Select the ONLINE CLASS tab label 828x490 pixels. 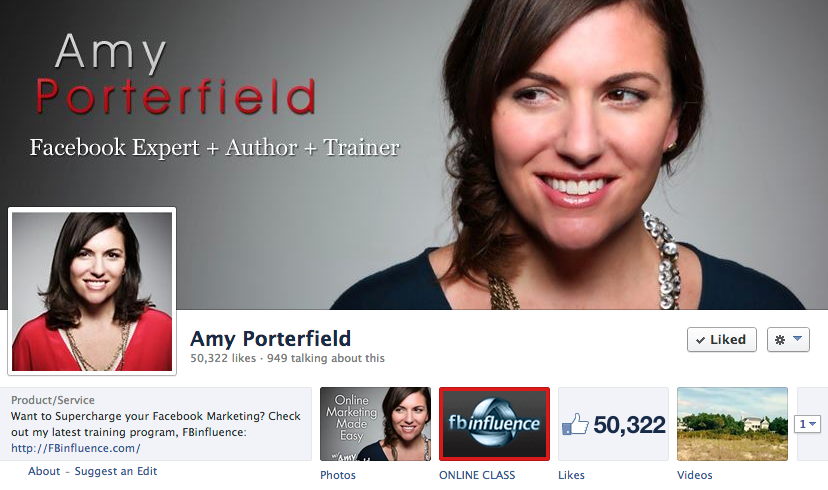(477, 475)
